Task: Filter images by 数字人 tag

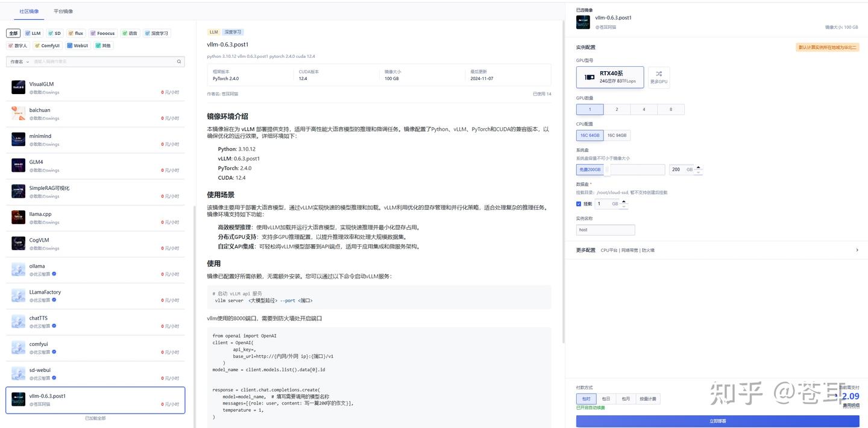Action: [x=18, y=45]
